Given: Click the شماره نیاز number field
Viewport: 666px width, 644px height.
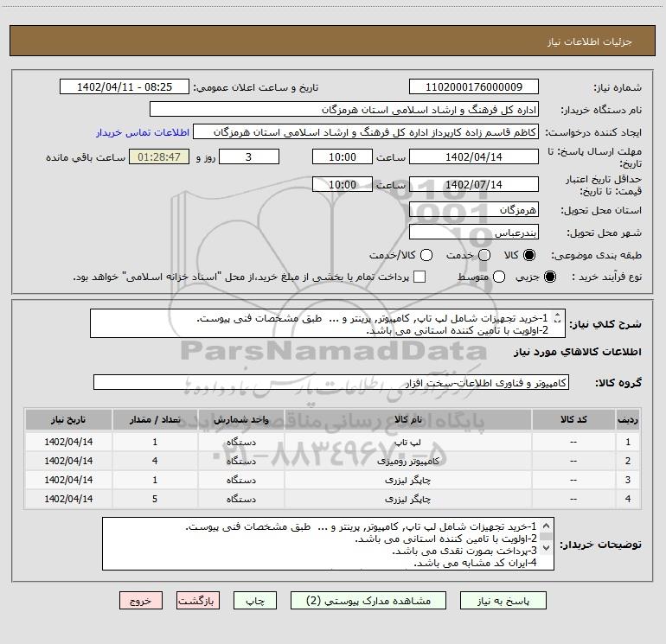Looking at the screenshot, I should click(474, 86).
